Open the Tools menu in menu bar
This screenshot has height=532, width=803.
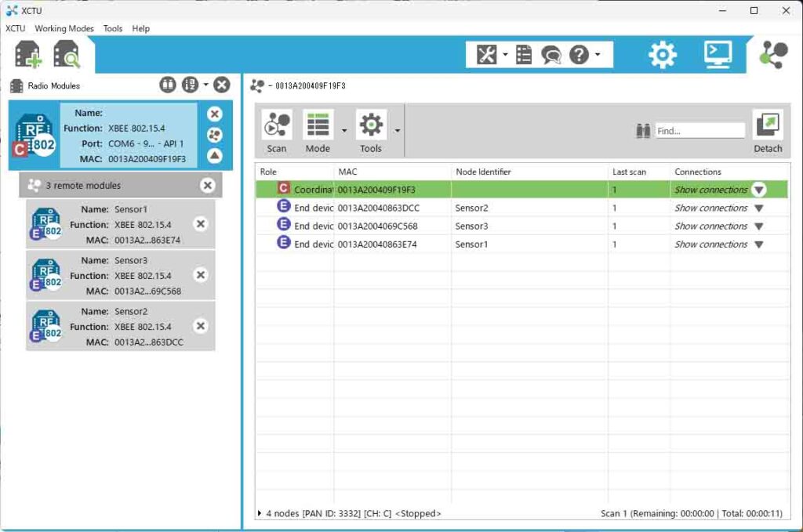(113, 29)
